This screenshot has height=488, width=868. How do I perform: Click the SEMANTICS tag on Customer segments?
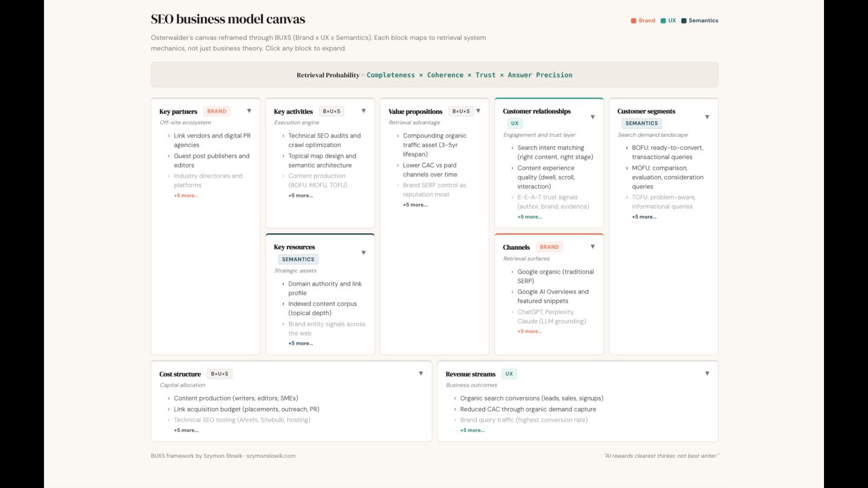click(x=641, y=124)
